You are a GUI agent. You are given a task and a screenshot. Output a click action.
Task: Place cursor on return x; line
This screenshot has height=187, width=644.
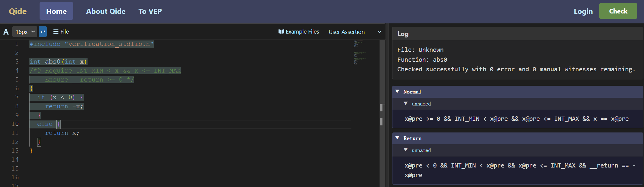[62, 133]
